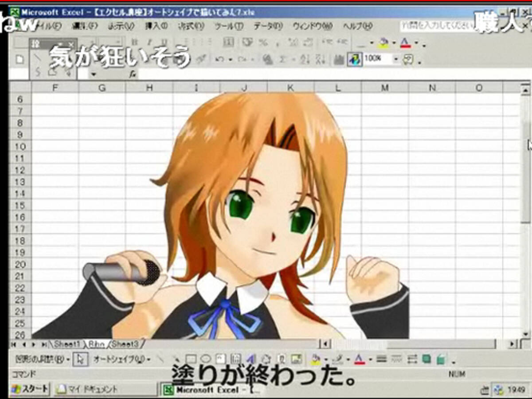This screenshot has width=532, height=399.
Task: Switch to the Sheet3 tab
Action: pos(125,344)
